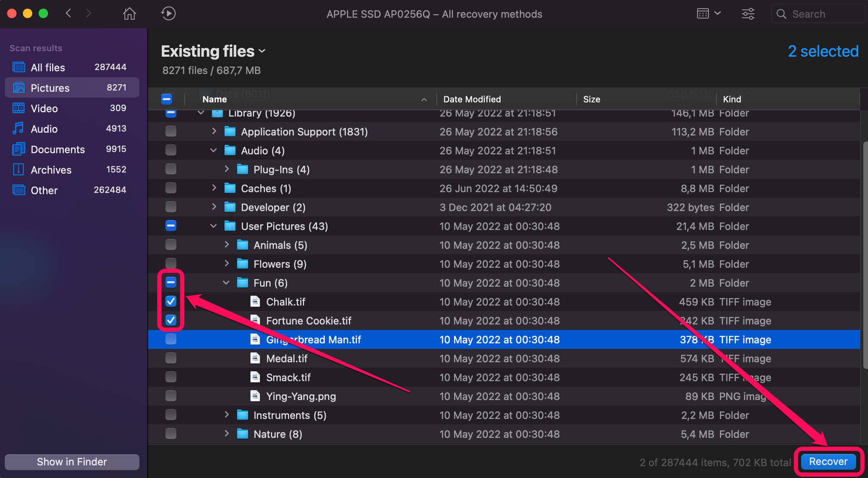Viewport: 868px width, 478px height.
Task: Click the Pictures category icon in sidebar
Action: [x=18, y=88]
